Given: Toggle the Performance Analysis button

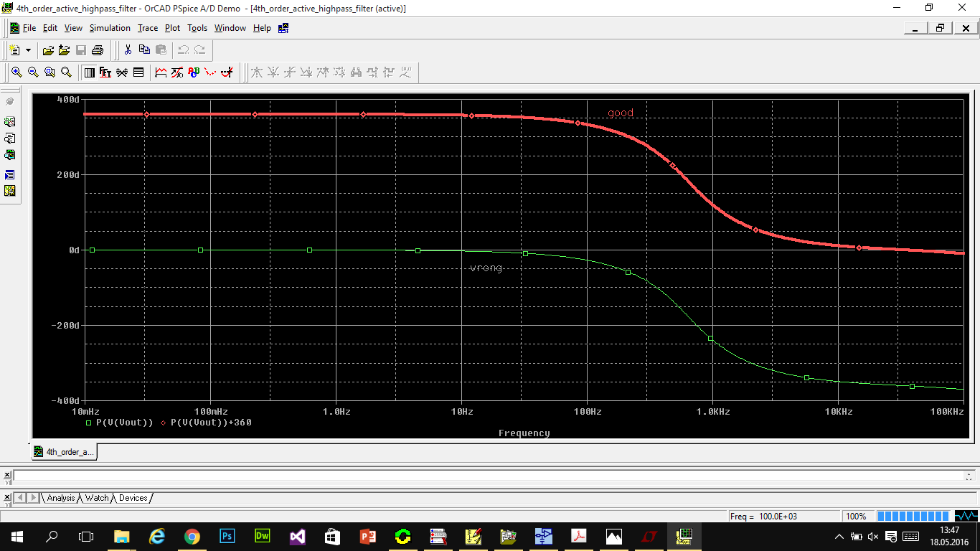Looking at the screenshot, I should [122, 72].
